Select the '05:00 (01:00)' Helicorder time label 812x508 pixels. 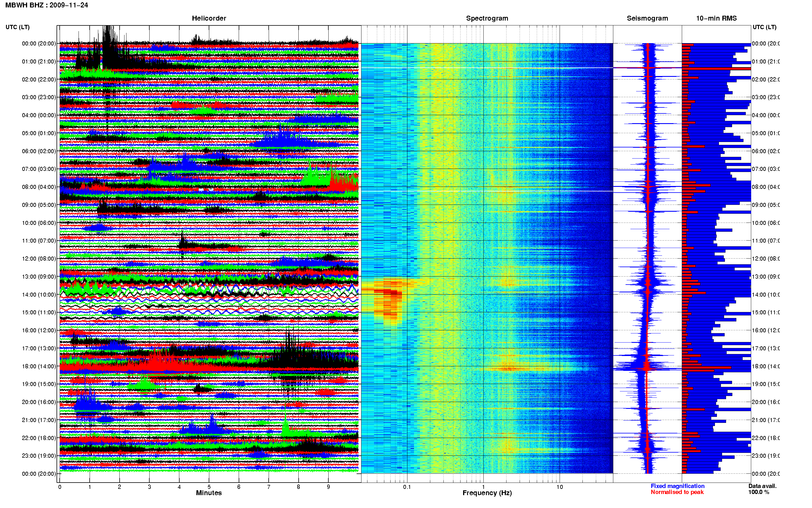tap(39, 133)
